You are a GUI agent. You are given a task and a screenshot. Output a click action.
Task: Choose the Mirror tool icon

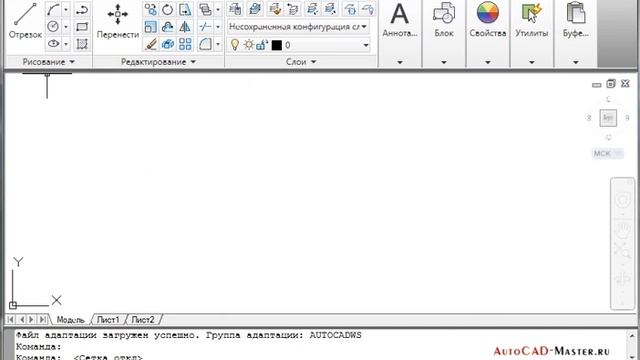click(185, 27)
